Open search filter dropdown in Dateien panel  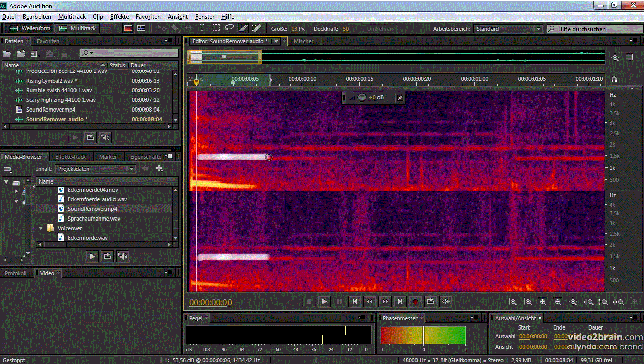(88, 53)
